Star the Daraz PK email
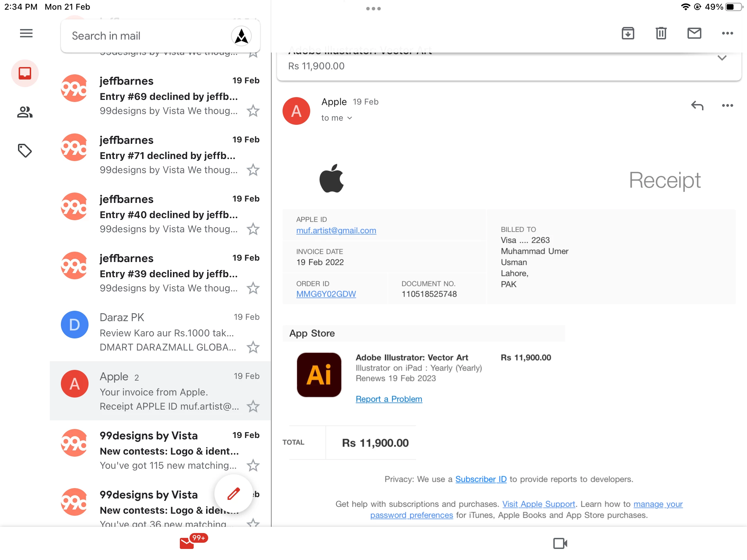The image size is (747, 560). (253, 347)
